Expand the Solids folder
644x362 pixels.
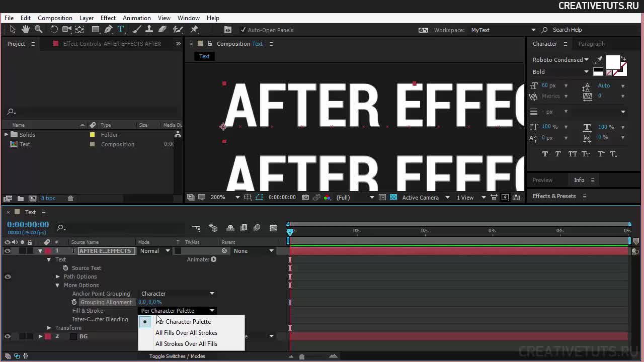pos(6,135)
